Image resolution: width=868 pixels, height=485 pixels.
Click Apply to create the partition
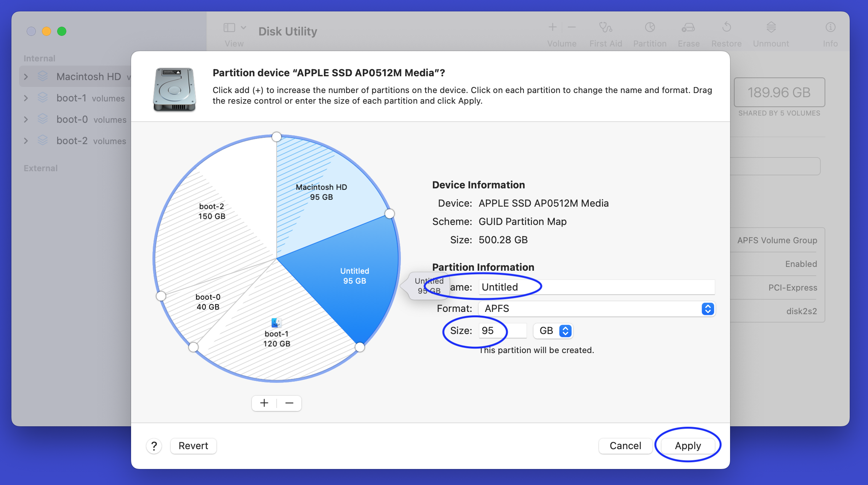688,446
